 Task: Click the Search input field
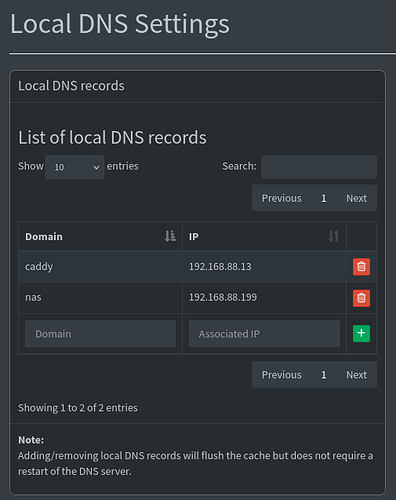319,167
